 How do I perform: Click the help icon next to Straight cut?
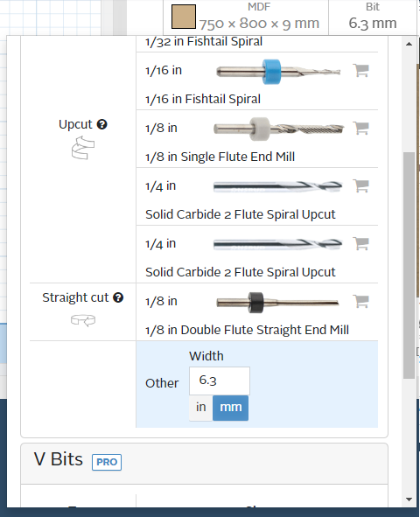coord(118,297)
